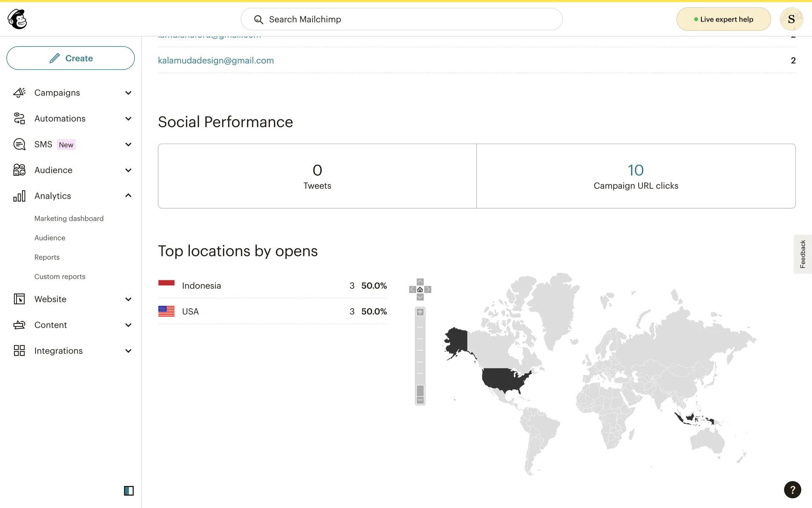Collapse the sidebar with panel toggle
The image size is (812, 508).
coord(129,491)
